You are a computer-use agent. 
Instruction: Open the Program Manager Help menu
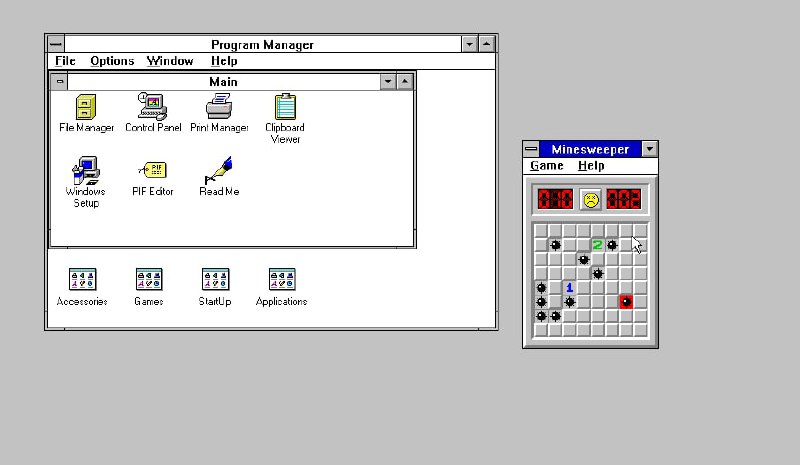224,61
